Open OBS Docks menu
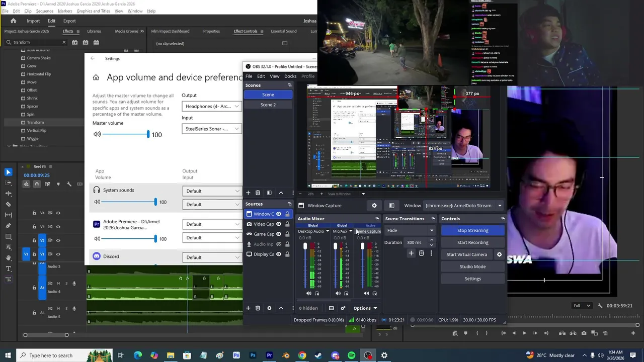The width and height of the screenshot is (644, 362). (290, 76)
